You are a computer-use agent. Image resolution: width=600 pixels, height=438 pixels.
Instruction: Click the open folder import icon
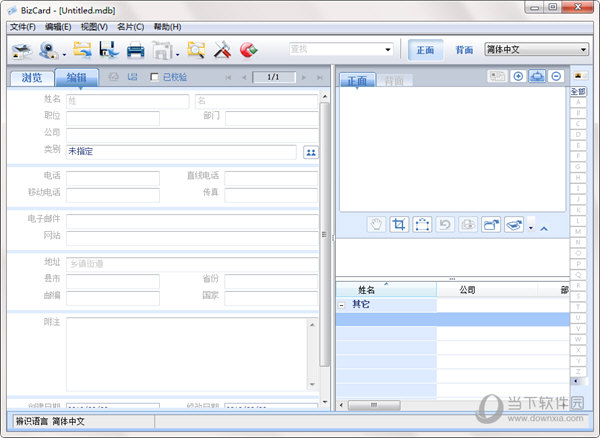(x=82, y=50)
